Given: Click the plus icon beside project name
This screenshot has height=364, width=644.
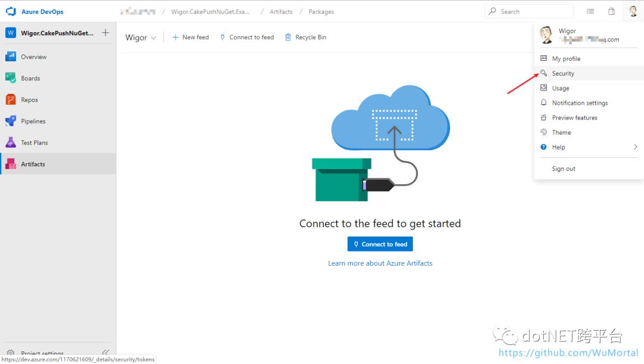Looking at the screenshot, I should [x=106, y=33].
